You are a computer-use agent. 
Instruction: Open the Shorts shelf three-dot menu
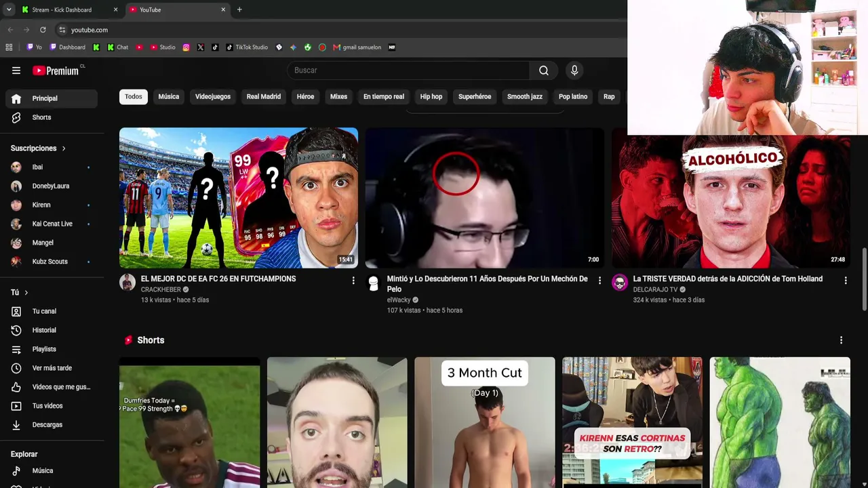pos(841,340)
